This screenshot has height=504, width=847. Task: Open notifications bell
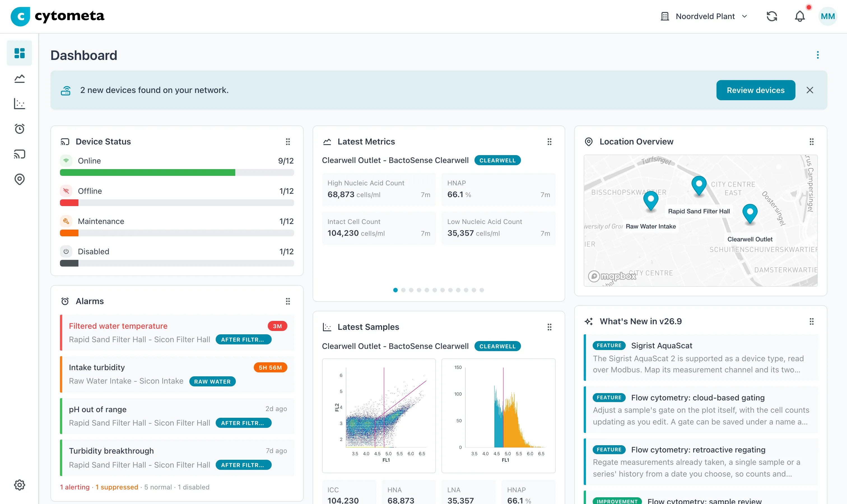[800, 16]
